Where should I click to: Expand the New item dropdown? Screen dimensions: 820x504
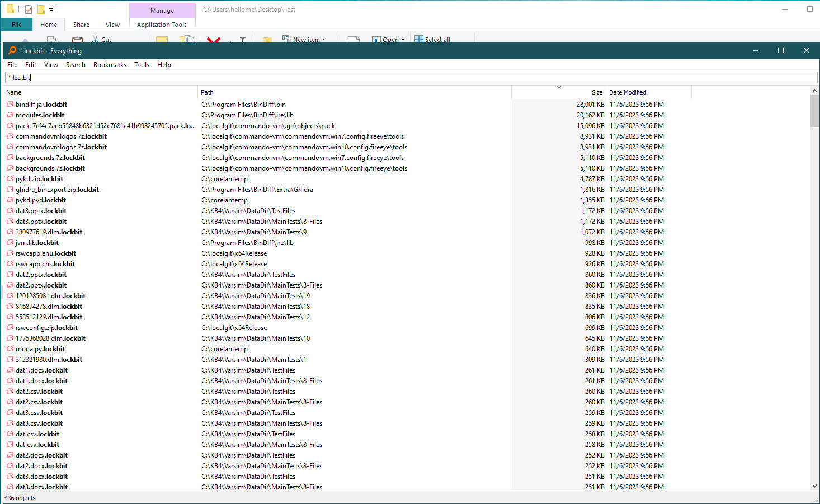pos(323,40)
